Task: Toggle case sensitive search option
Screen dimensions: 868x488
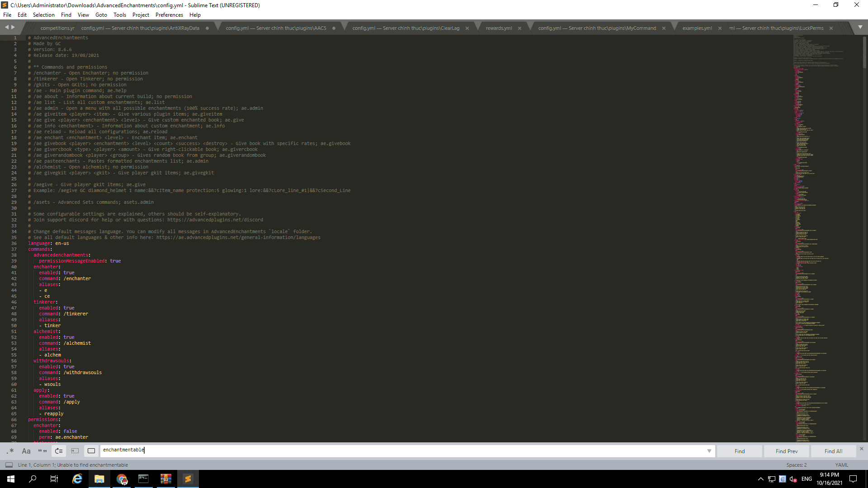Action: (26, 451)
